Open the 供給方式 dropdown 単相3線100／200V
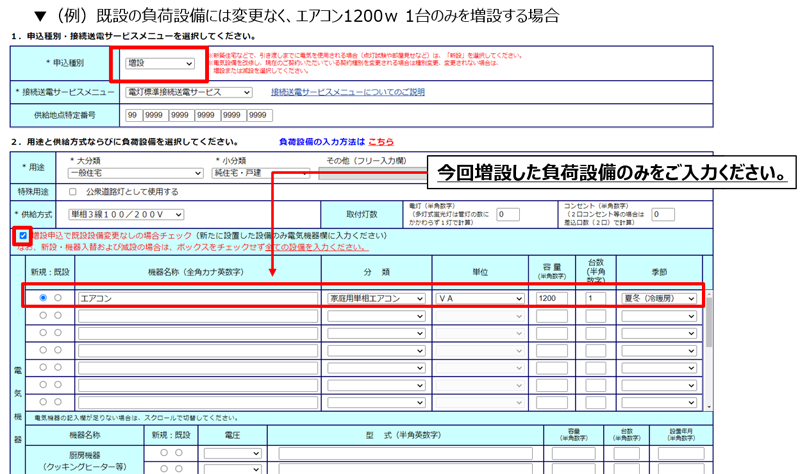The width and height of the screenshot is (800, 474). tap(126, 215)
